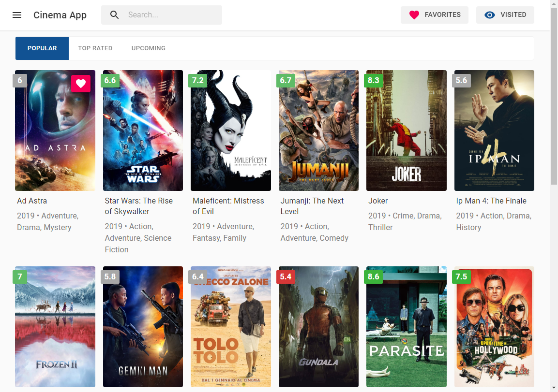558x392 pixels.
Task: Click the Cinema App title
Action: (x=60, y=15)
